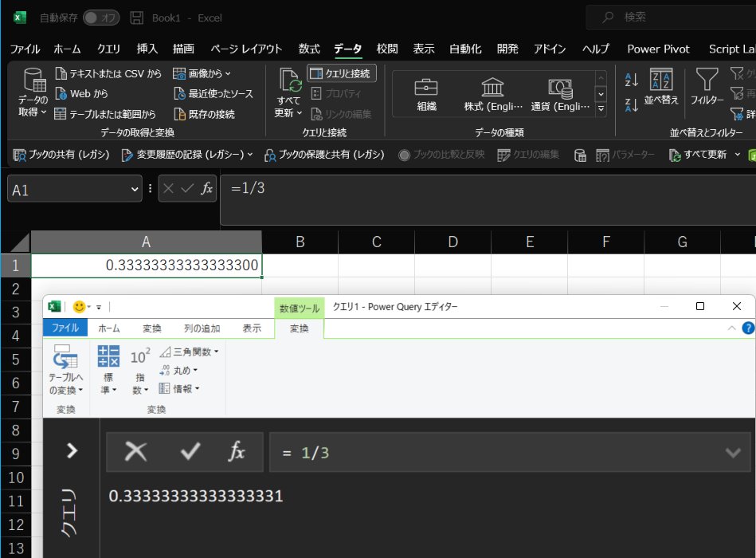Select the 株式 (English) data type
Screen dimensions: 756x558
point(493,95)
